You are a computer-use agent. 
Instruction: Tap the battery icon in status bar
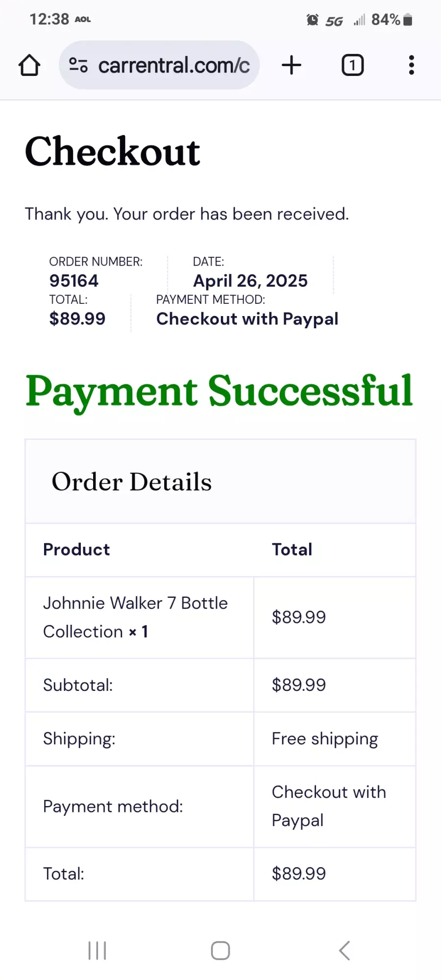coord(408,20)
